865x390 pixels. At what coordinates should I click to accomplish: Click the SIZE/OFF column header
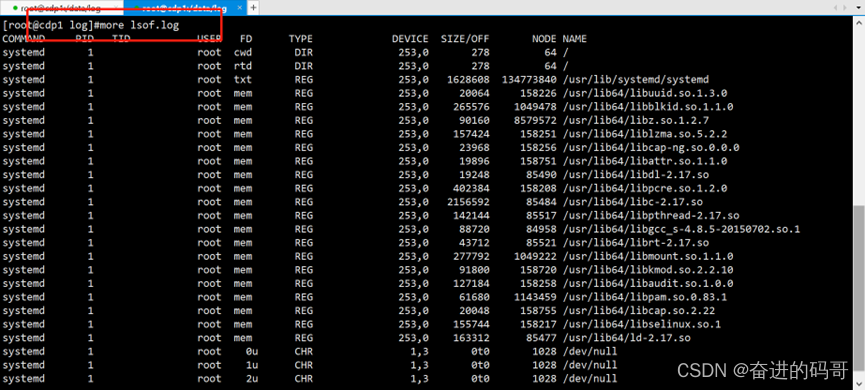coord(464,39)
